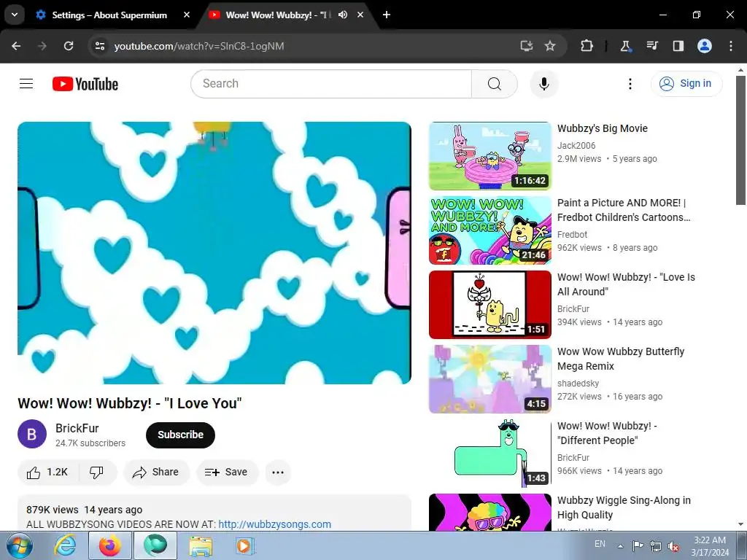Save the video to a playlist
747x560 pixels.
tap(227, 472)
